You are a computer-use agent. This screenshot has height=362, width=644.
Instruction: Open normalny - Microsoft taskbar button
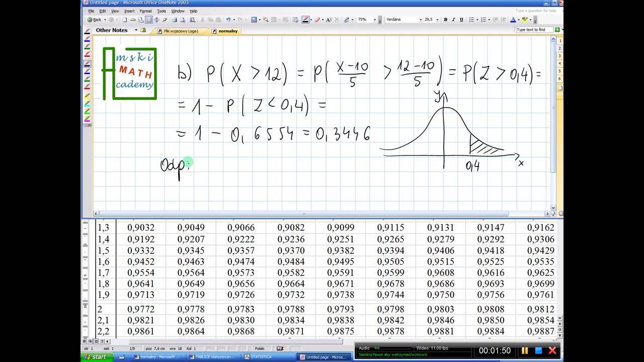(156, 357)
